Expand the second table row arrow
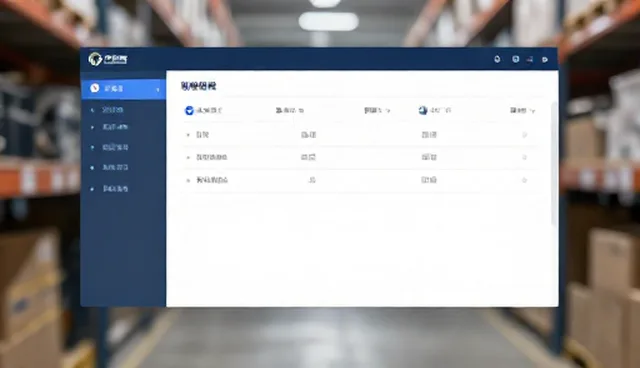The height and width of the screenshot is (368, 640). pos(188,157)
